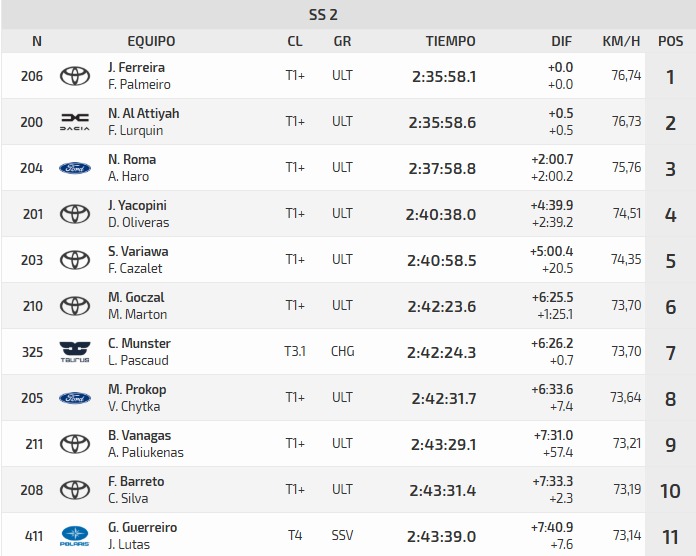The height and width of the screenshot is (556, 696).
Task: Click the SS 2 stage title bar
Action: tap(348, 14)
